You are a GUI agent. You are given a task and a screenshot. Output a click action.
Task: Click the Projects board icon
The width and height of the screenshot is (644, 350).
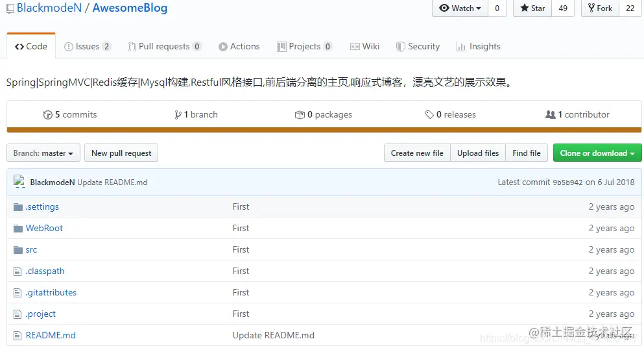coord(281,47)
